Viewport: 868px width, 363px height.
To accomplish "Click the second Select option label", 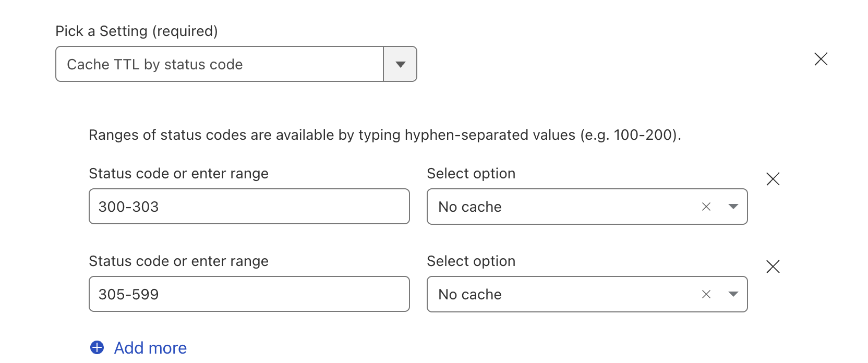I will pos(471,261).
